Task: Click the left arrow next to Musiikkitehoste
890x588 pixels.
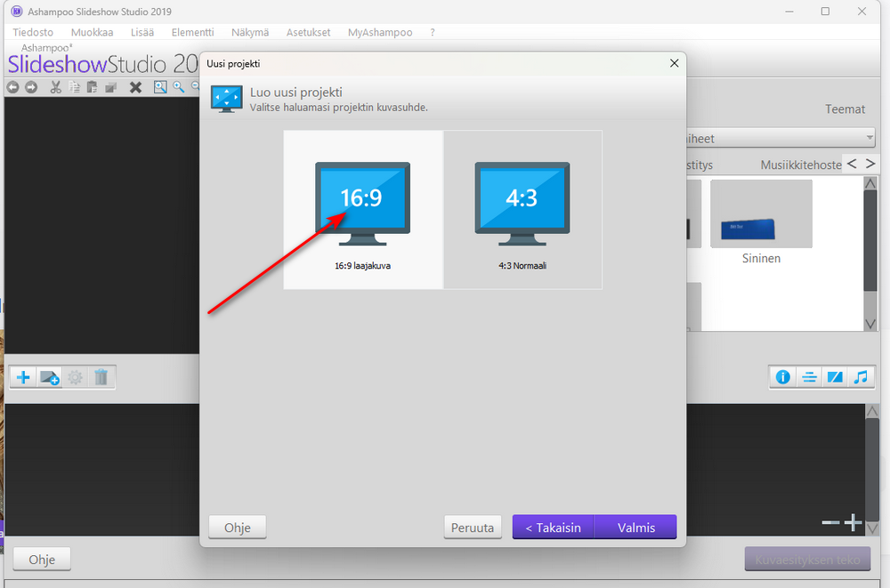Action: [852, 164]
